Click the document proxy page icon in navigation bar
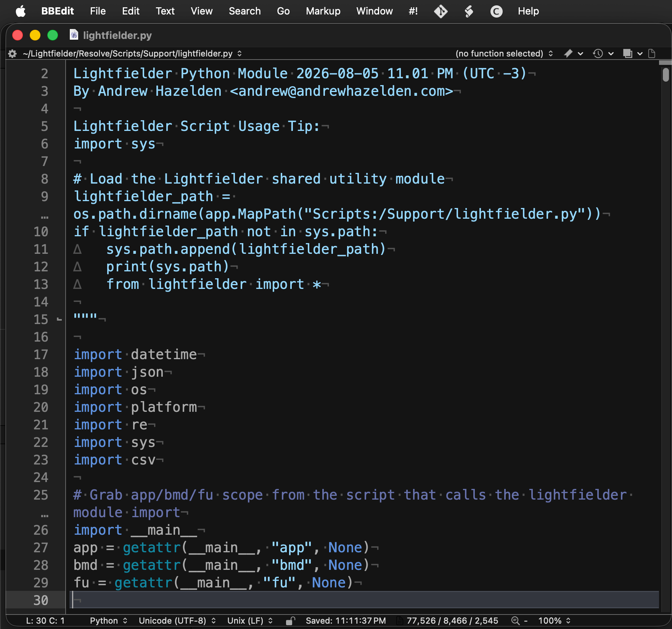672x629 pixels. click(x=652, y=53)
